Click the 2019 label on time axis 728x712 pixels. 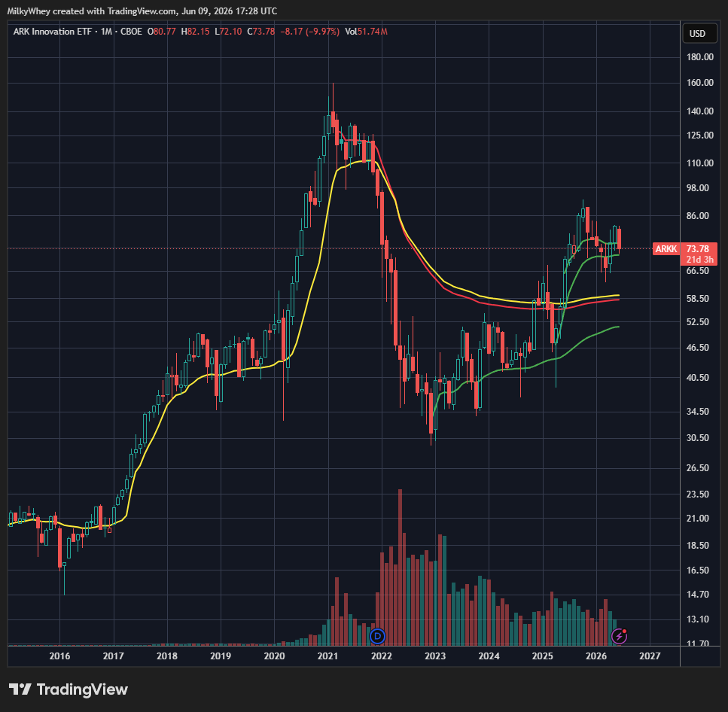tap(221, 656)
